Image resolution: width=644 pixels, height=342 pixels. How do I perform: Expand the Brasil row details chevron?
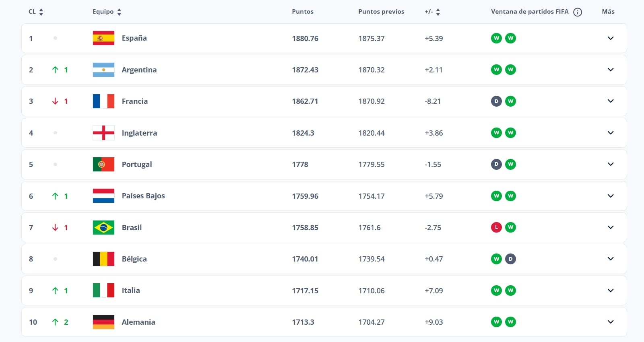pos(611,227)
